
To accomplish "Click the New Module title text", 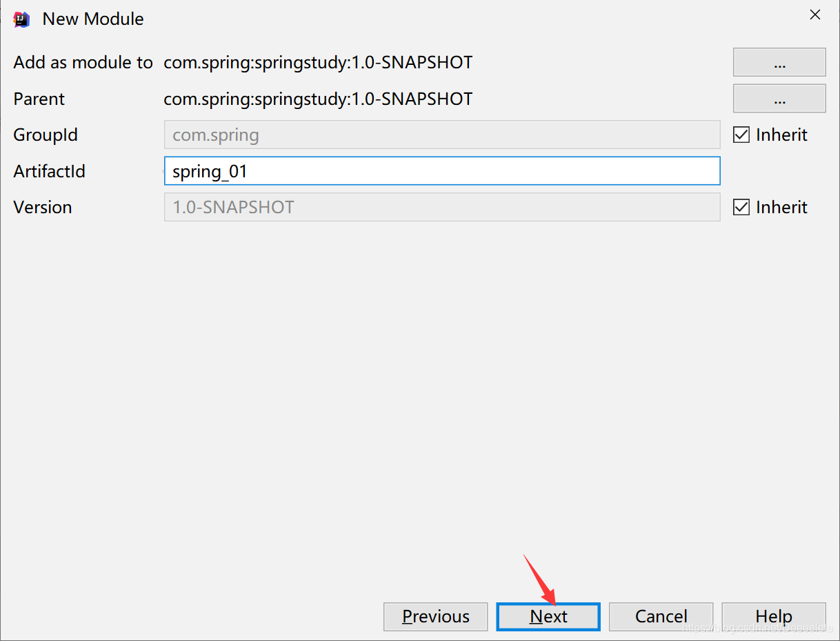I will coord(93,19).
